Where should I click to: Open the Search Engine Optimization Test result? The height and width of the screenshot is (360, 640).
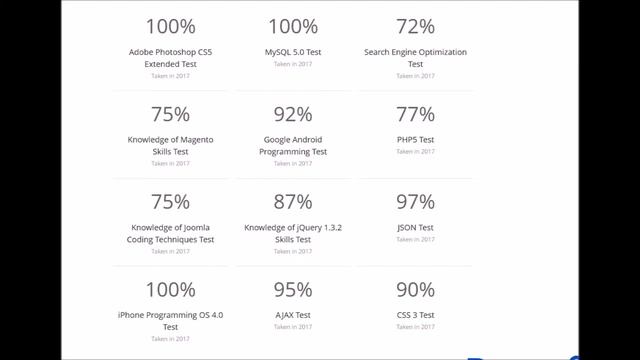(415, 58)
